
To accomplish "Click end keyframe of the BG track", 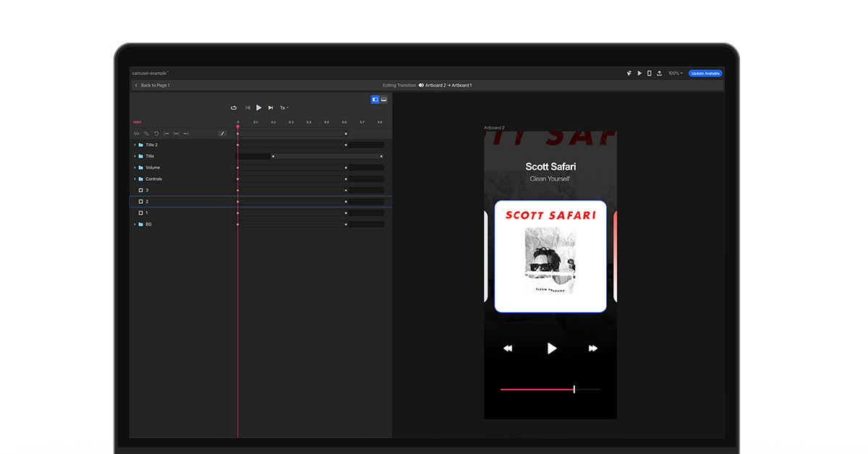I will click(346, 224).
